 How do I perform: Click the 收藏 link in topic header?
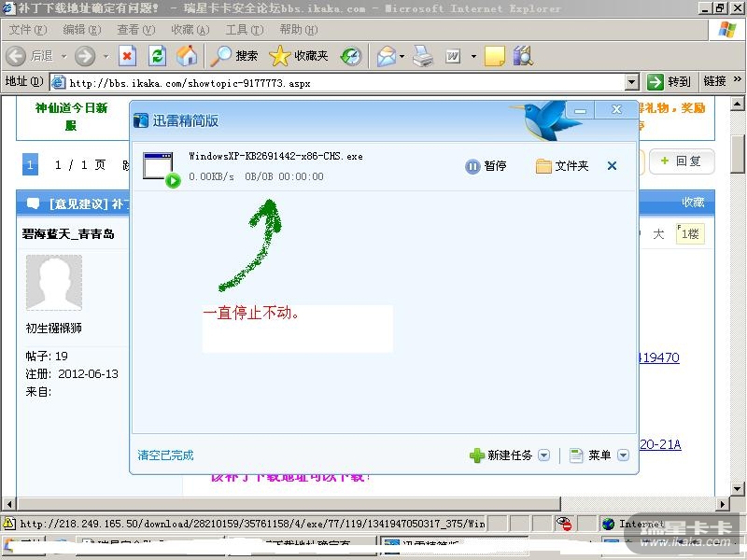(x=693, y=203)
